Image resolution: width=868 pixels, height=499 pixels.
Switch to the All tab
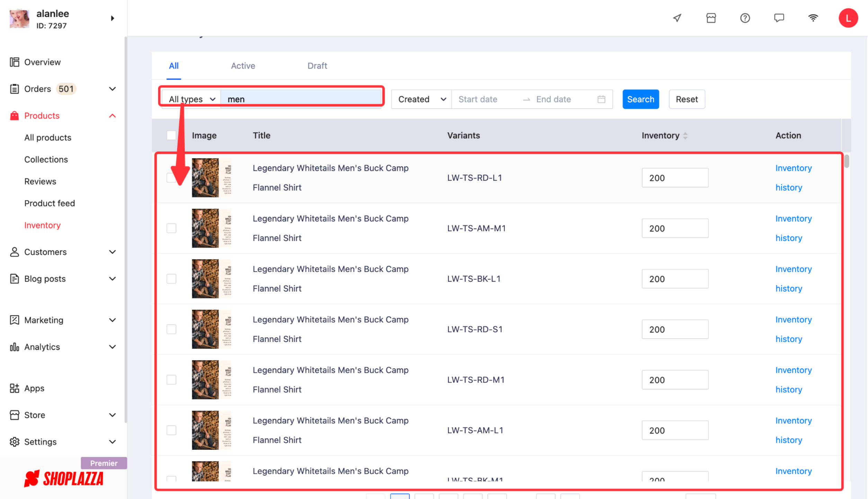[x=174, y=66]
